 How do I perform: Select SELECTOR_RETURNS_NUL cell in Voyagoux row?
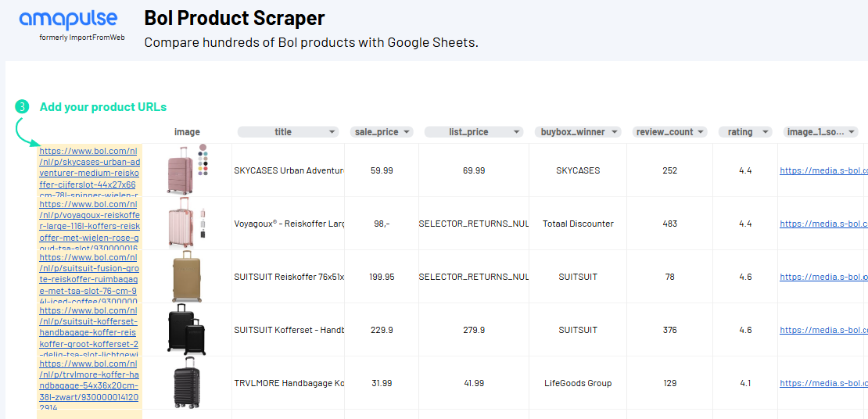(474, 224)
